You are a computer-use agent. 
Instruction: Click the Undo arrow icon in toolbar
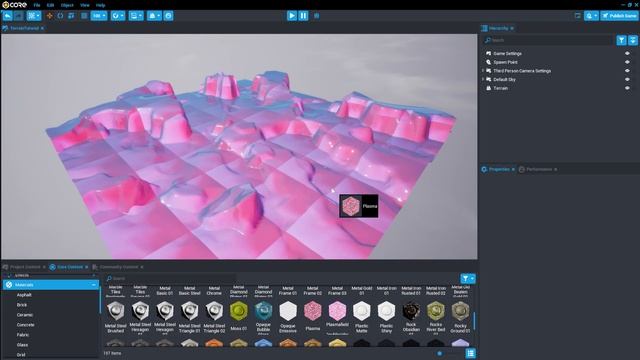[x=7, y=16]
